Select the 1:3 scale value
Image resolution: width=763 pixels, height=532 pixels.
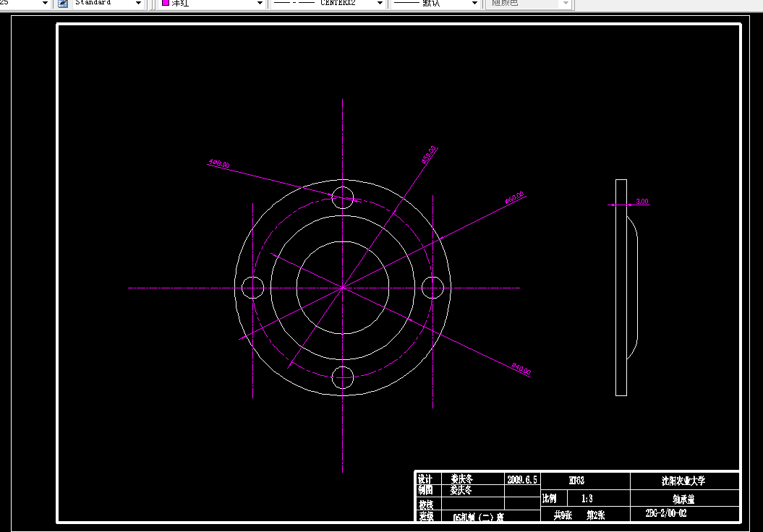click(x=587, y=499)
